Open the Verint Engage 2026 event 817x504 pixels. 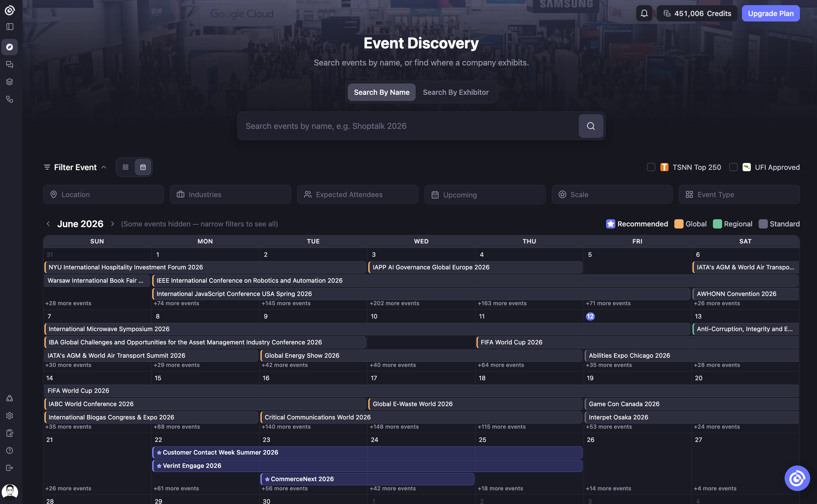tap(367, 466)
